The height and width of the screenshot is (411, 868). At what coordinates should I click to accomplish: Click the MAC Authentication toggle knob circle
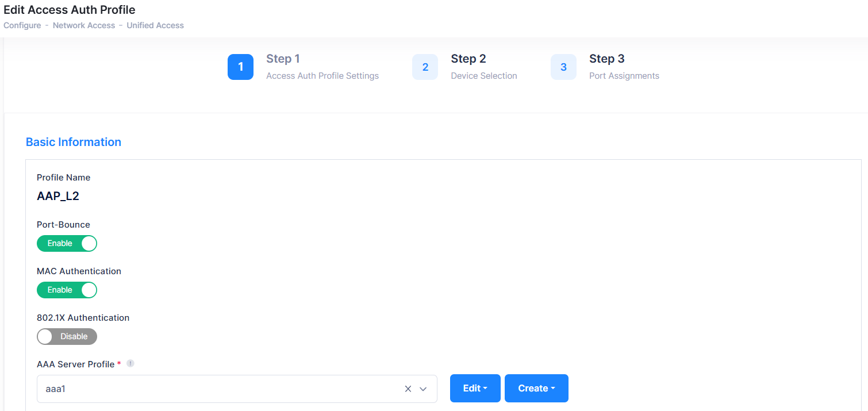click(x=89, y=290)
